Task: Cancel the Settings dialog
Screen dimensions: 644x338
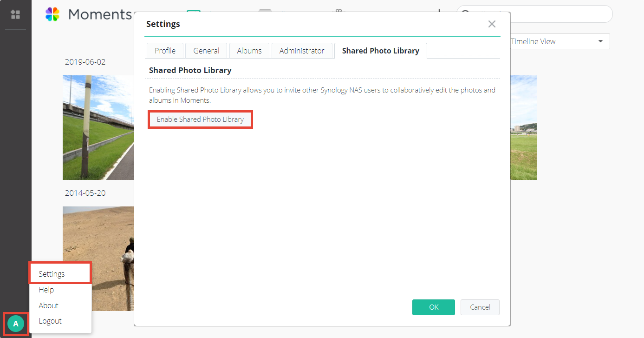Action: click(480, 307)
